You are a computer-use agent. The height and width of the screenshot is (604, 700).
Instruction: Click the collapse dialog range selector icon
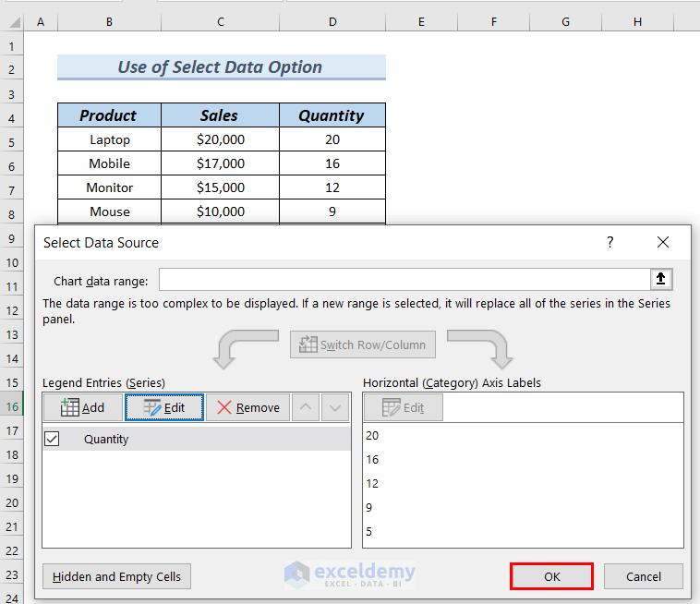(x=660, y=279)
